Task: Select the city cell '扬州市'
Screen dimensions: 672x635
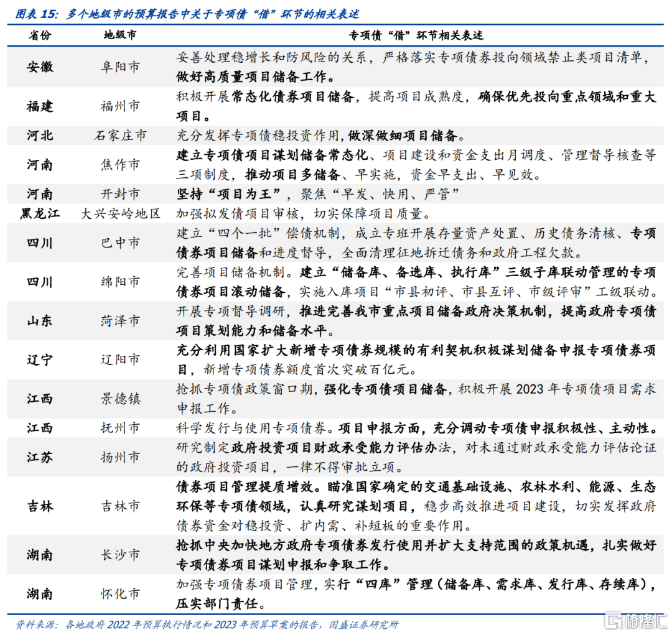Action: pyautogui.click(x=120, y=457)
